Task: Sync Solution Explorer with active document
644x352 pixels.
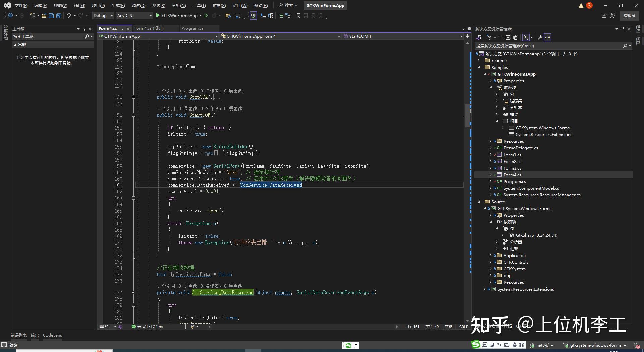Action: click(500, 37)
